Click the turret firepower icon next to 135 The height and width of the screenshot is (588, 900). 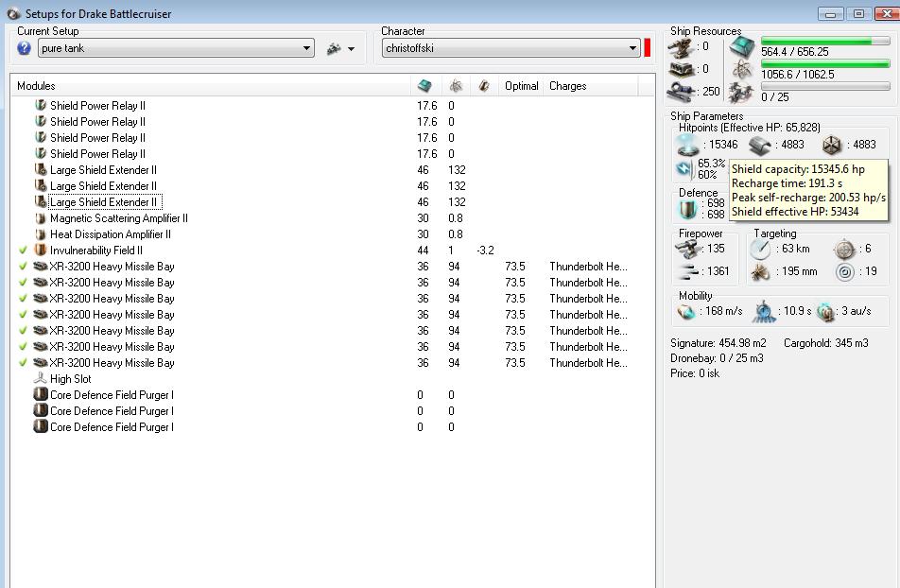(x=688, y=249)
